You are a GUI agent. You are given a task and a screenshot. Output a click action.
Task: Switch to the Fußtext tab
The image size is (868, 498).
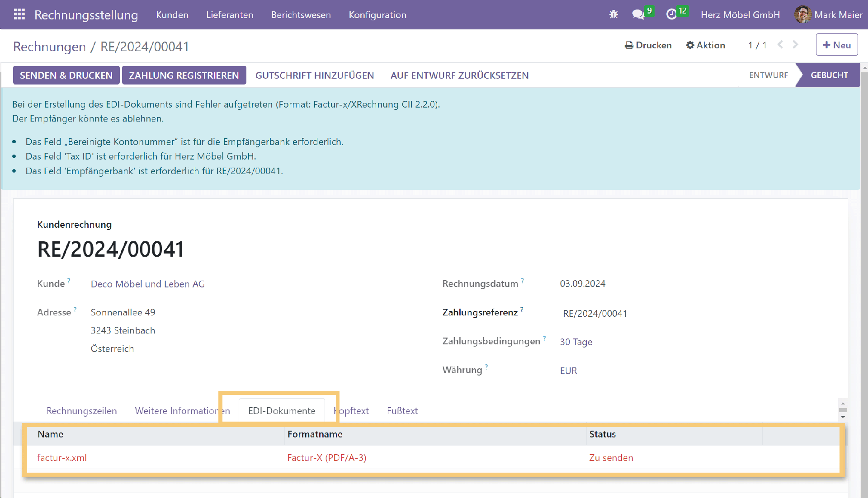tap(402, 411)
